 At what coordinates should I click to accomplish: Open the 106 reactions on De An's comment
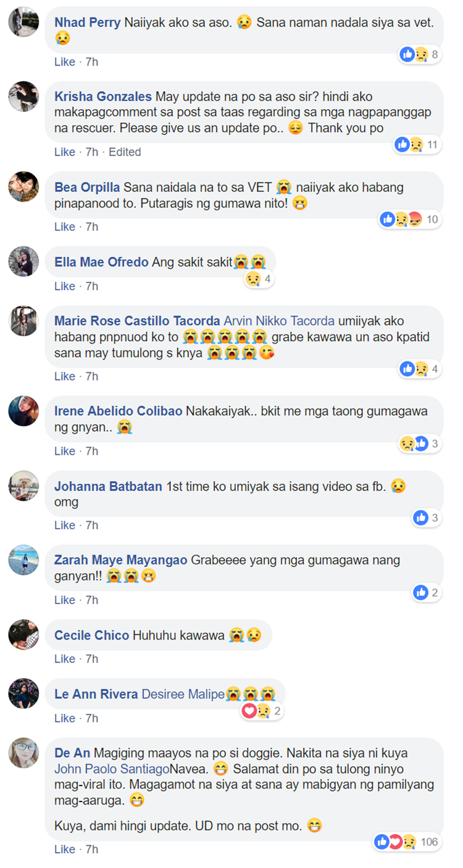[407, 841]
